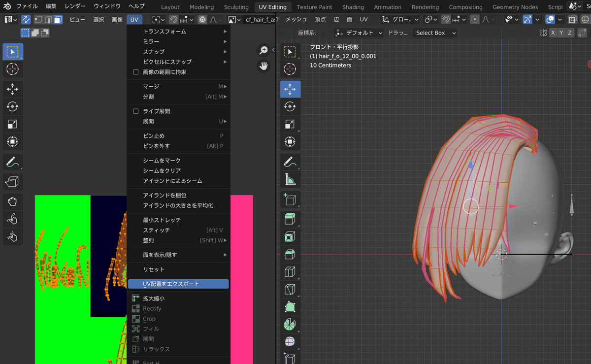Select the UV editor Rotate tool

point(12,106)
